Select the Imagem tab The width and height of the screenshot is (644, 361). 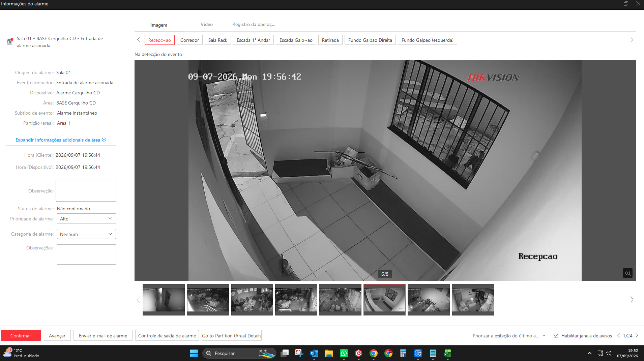(159, 25)
